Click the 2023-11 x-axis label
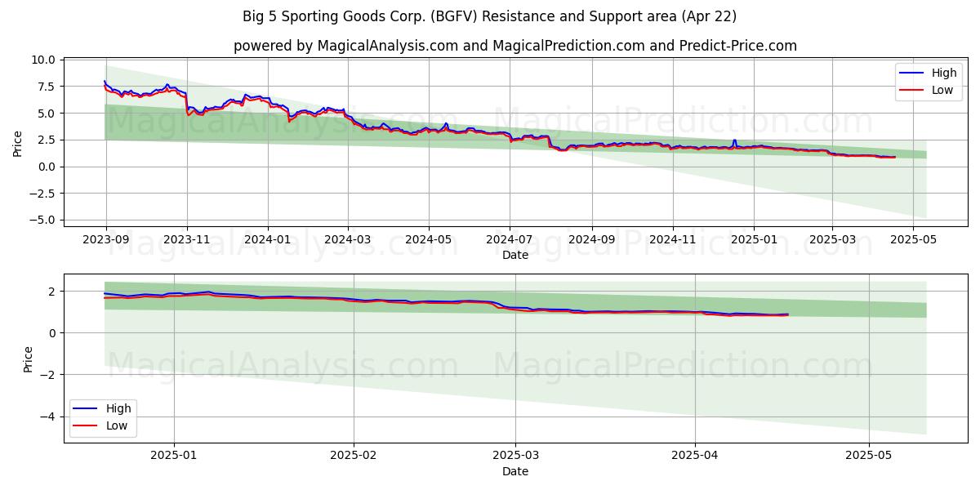The width and height of the screenshot is (980, 490). point(187,241)
